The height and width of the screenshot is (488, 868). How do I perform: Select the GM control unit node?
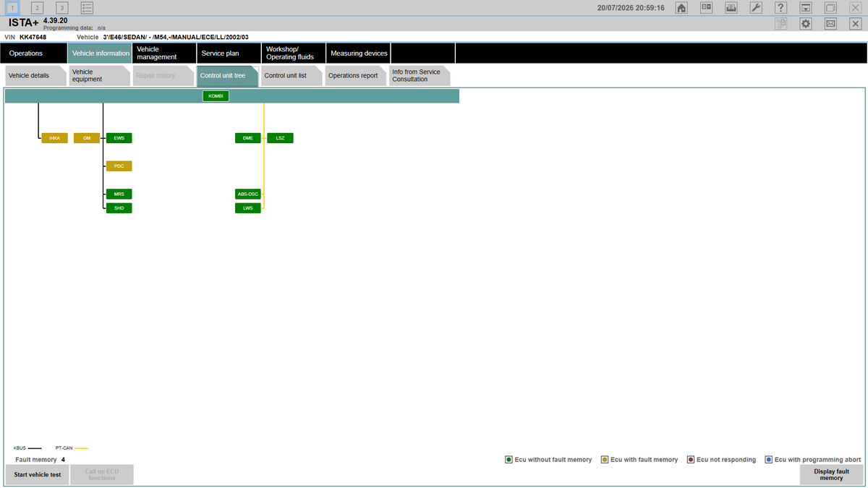[x=87, y=138]
